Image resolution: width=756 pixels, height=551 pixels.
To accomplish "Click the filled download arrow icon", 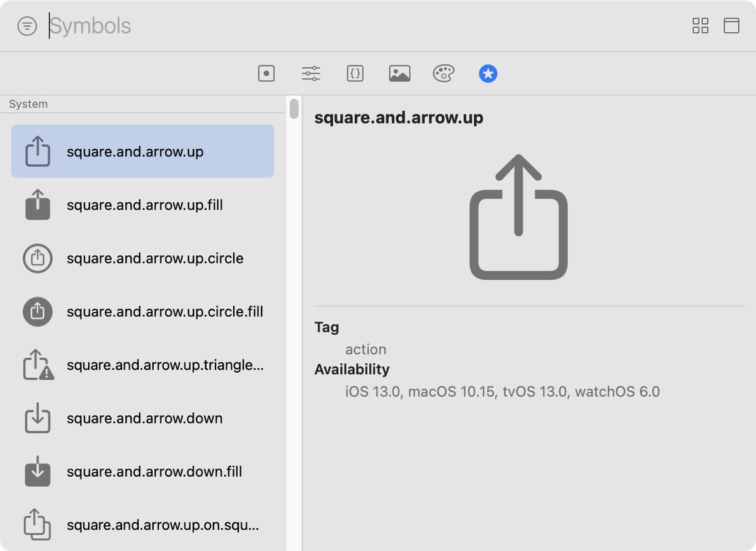I will pyautogui.click(x=37, y=472).
